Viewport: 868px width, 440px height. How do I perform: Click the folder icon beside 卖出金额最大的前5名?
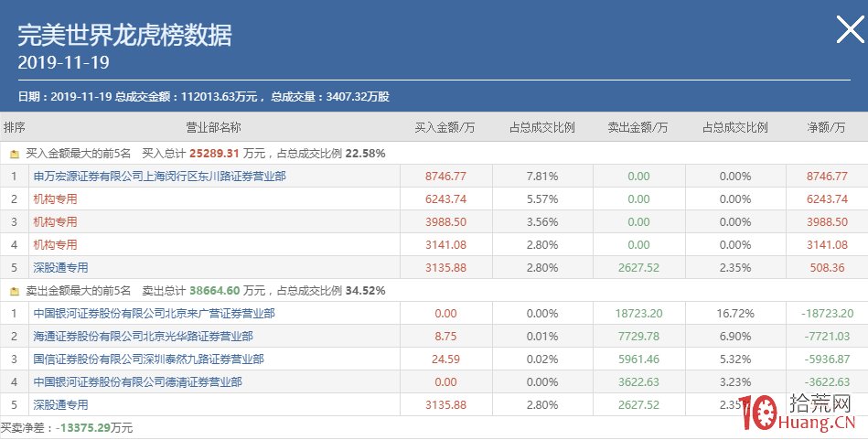pos(15,291)
